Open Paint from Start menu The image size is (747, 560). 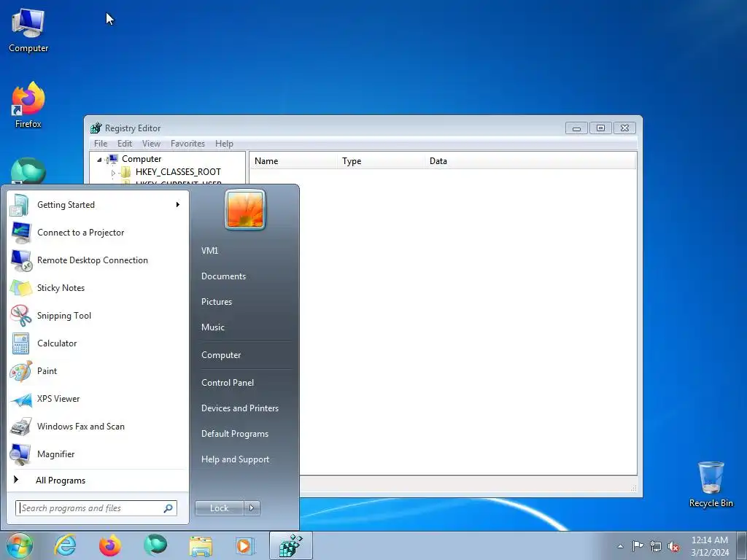[97, 371]
